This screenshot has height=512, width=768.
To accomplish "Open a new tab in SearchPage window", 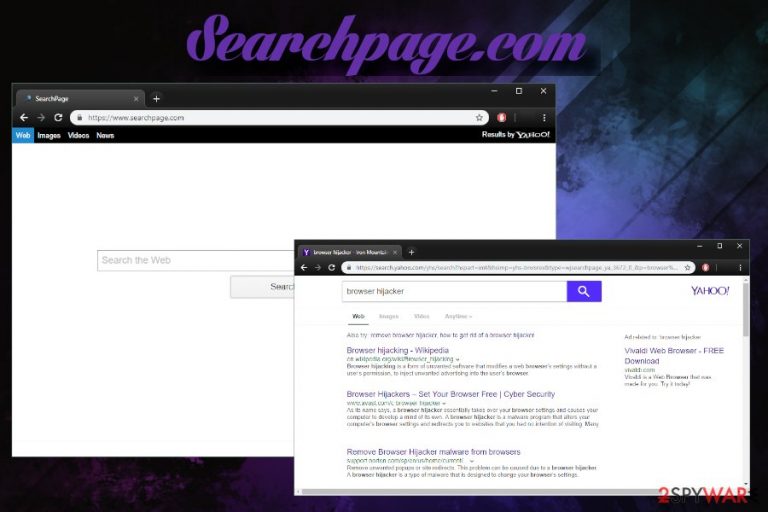I will point(156,99).
